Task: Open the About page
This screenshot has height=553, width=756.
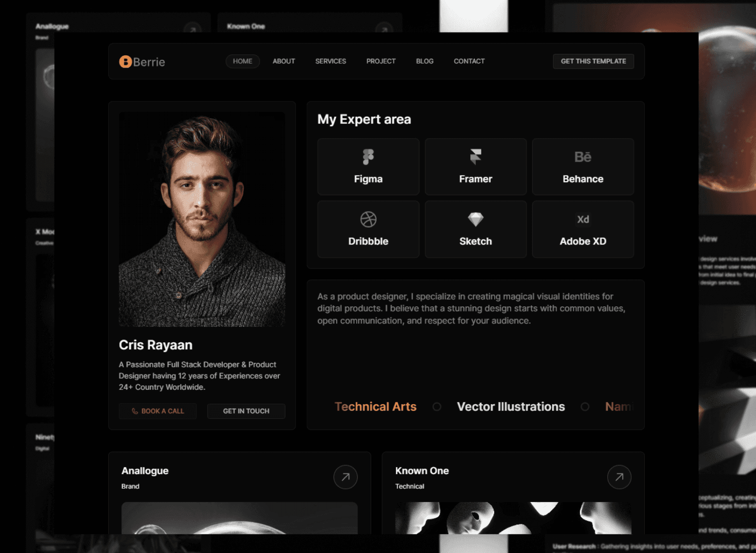Action: click(x=284, y=61)
